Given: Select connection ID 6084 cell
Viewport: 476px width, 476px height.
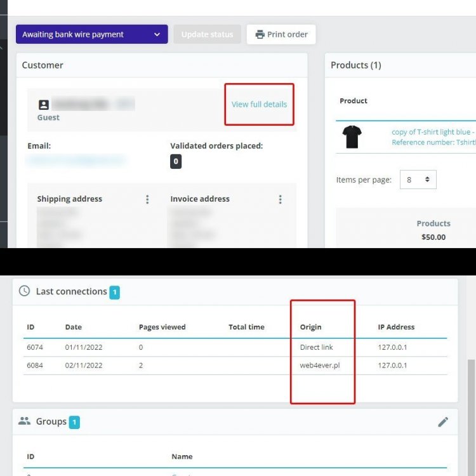Looking at the screenshot, I should point(35,365).
